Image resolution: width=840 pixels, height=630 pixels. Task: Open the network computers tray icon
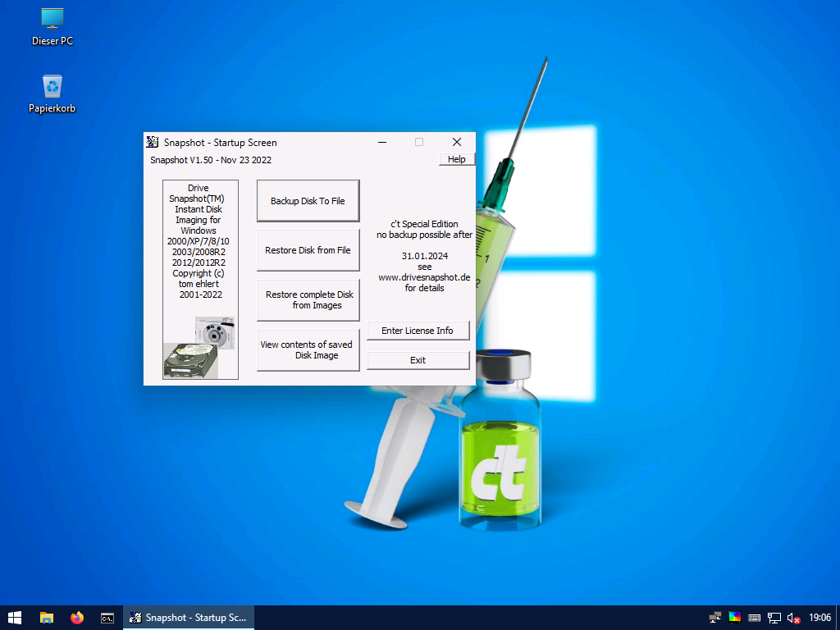click(x=715, y=618)
